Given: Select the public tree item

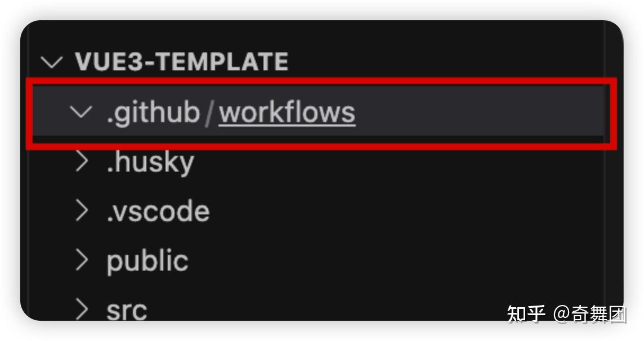Looking at the screenshot, I should [146, 259].
